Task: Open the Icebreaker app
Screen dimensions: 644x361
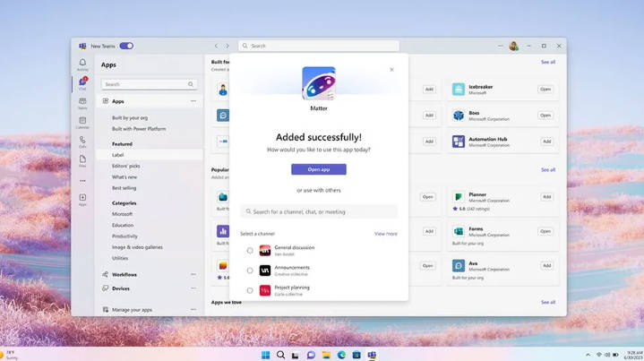Action: [545, 89]
